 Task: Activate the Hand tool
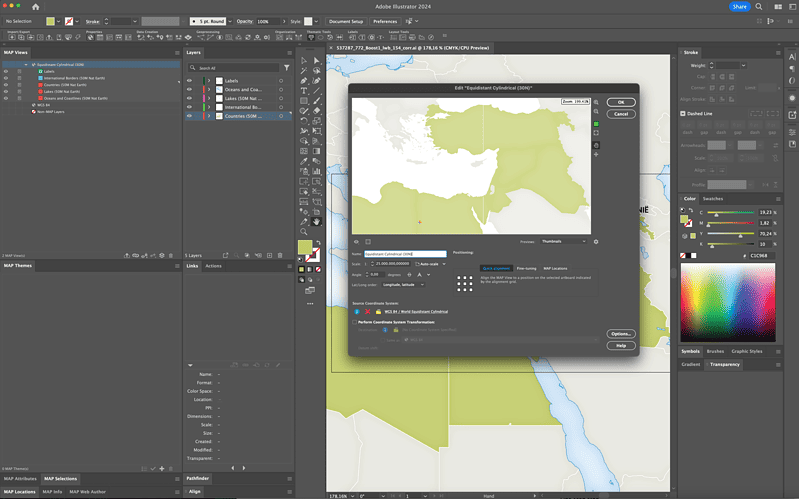click(x=316, y=222)
